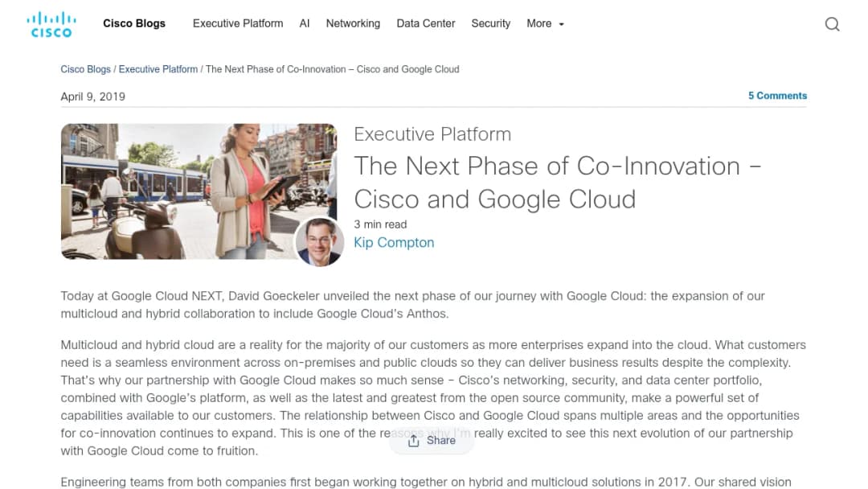Click the Share upload icon
The width and height of the screenshot is (868, 489).
click(414, 441)
